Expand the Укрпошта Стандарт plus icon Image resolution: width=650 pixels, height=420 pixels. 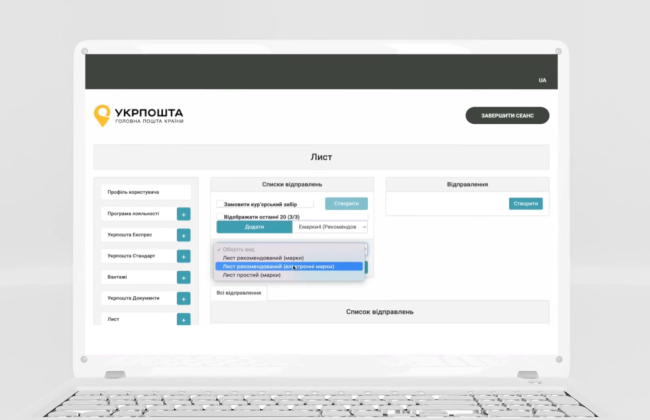pyautogui.click(x=183, y=256)
